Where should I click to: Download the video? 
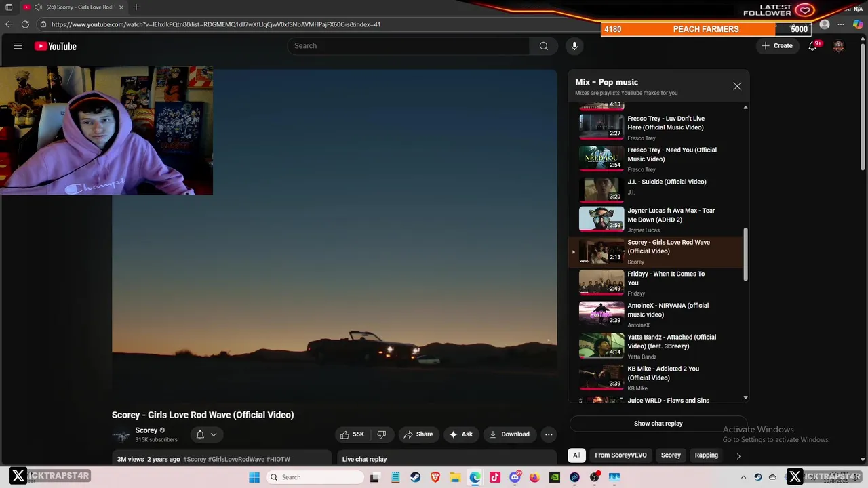tap(509, 434)
